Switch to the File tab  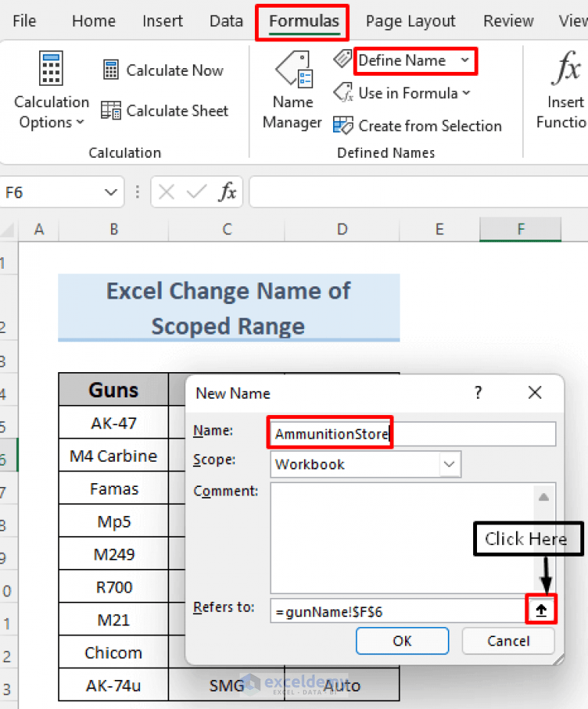[x=24, y=21]
